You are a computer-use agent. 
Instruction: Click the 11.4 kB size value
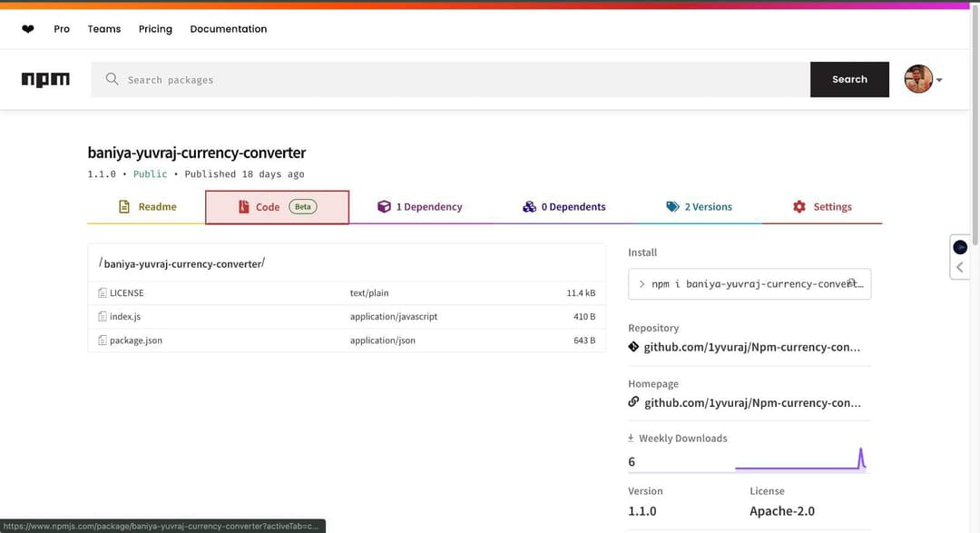(581, 292)
